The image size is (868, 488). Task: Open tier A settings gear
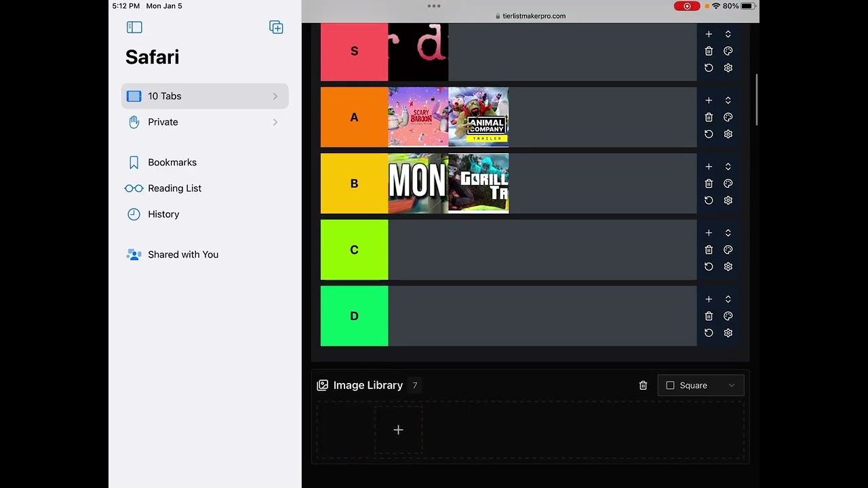click(728, 134)
